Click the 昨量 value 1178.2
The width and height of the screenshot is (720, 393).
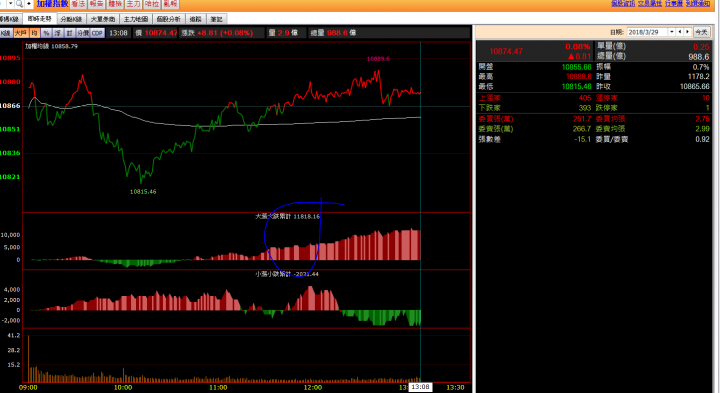pyautogui.click(x=698, y=77)
